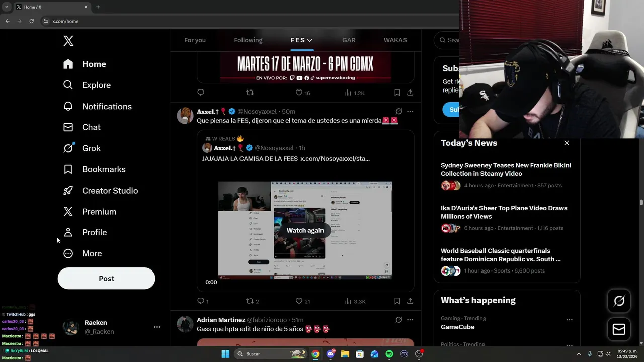Open more options for GameCube trend
Screen dimensions: 644x362
pyautogui.click(x=569, y=320)
